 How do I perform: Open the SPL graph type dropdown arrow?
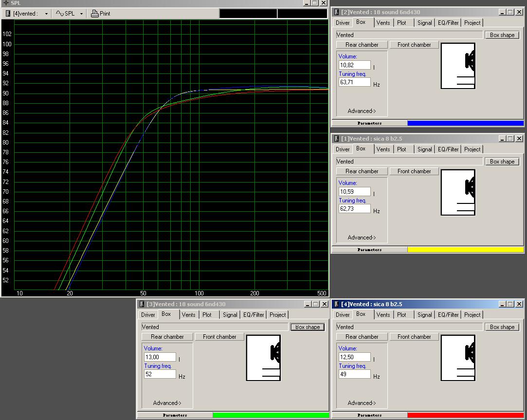81,14
